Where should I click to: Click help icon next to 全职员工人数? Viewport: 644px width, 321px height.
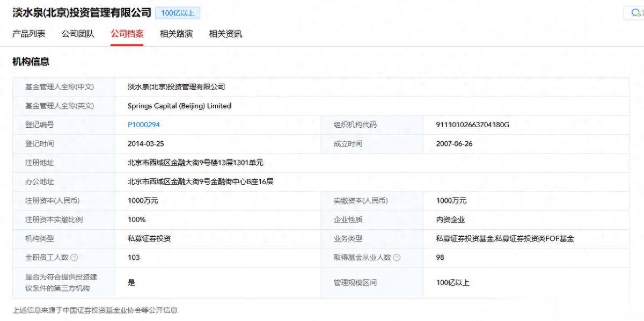click(74, 258)
